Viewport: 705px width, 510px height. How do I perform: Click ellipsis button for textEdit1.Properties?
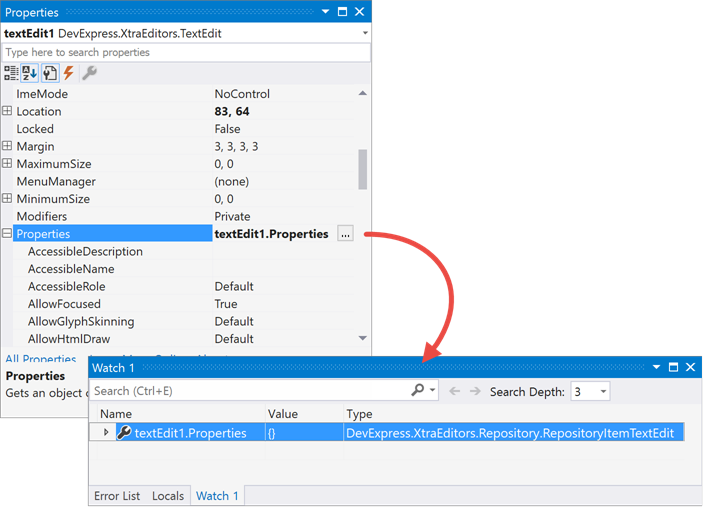click(345, 234)
